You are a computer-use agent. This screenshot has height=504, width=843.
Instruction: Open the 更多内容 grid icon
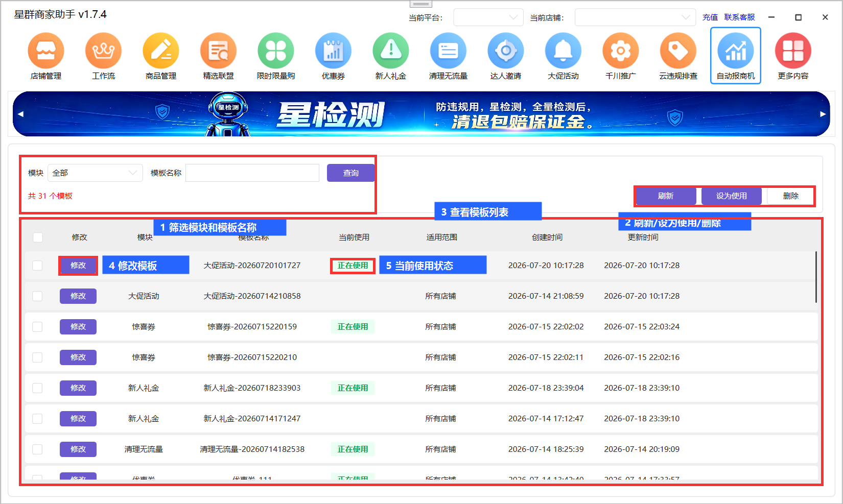point(793,56)
